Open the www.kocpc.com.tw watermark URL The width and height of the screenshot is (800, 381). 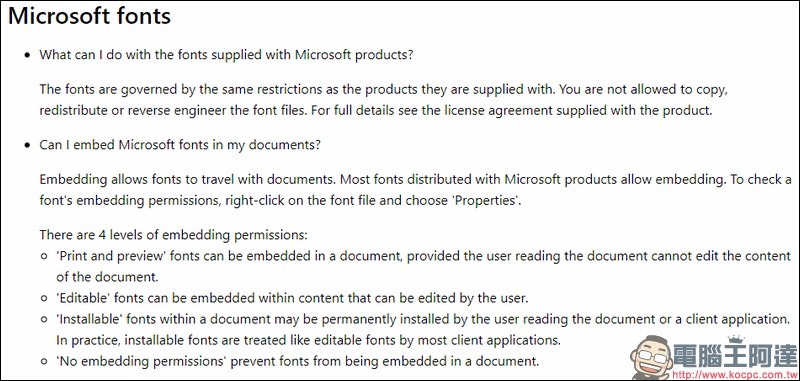[x=734, y=374]
